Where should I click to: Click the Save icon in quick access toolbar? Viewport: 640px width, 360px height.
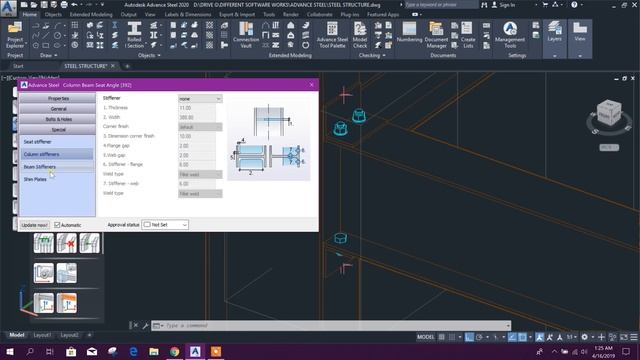(x=44, y=5)
